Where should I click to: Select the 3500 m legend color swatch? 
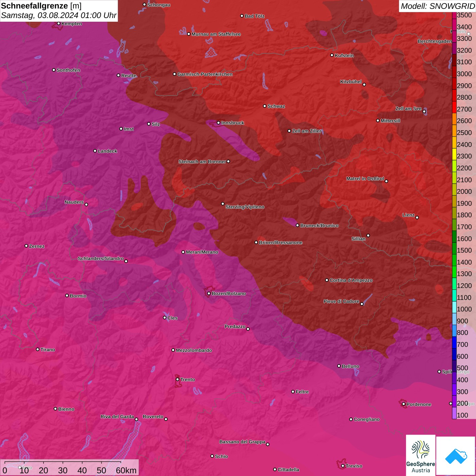click(x=454, y=15)
